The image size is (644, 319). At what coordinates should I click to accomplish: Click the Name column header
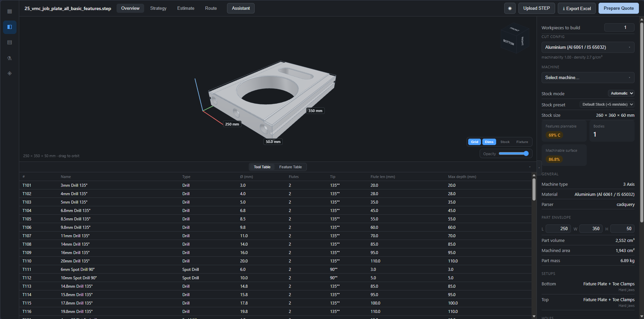(66, 177)
